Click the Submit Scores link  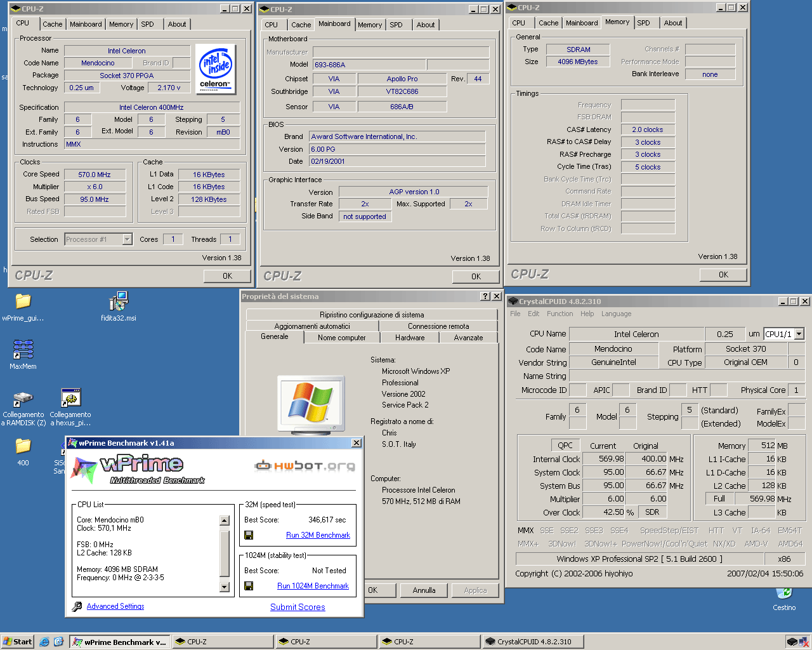[x=298, y=607]
